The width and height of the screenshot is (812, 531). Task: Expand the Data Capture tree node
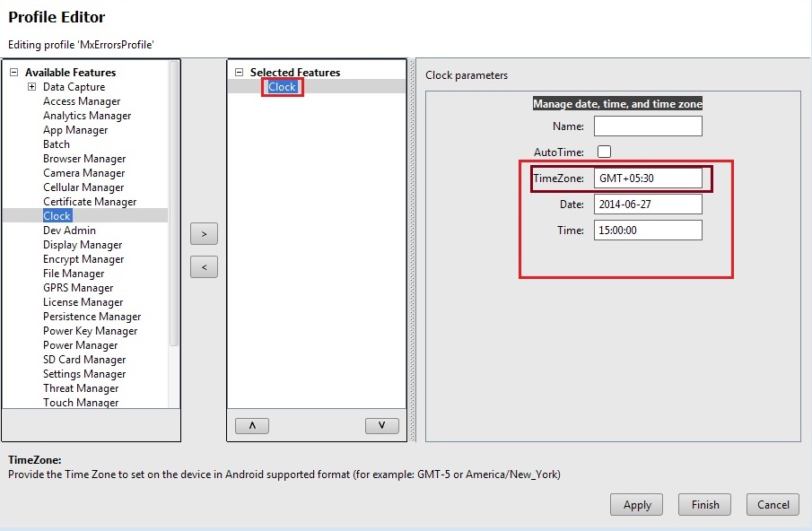31,87
